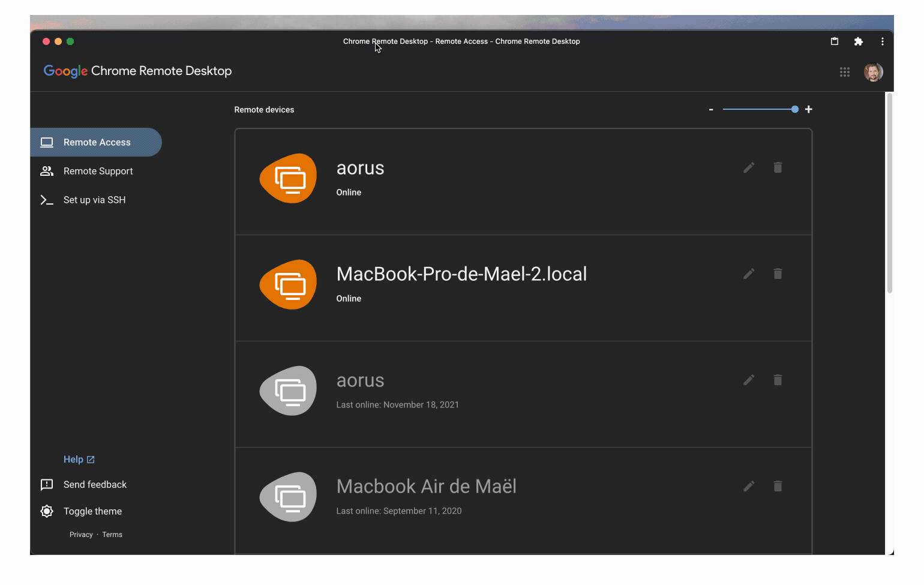Toggle theme between dark and light

point(92,511)
